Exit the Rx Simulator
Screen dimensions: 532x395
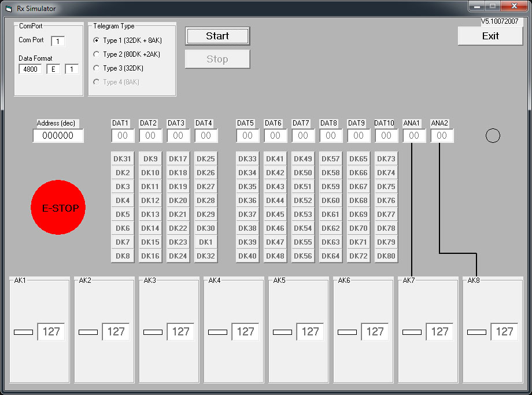(490, 36)
